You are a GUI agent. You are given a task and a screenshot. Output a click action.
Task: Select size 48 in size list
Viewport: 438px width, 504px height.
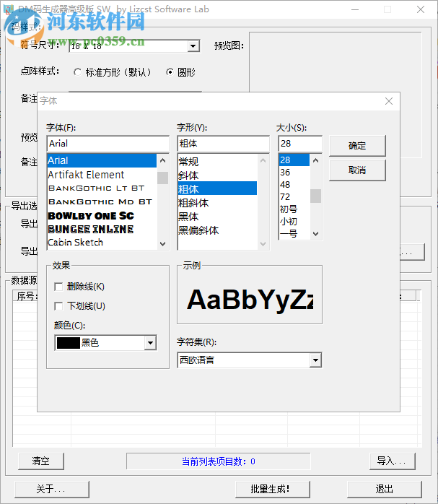pos(294,185)
